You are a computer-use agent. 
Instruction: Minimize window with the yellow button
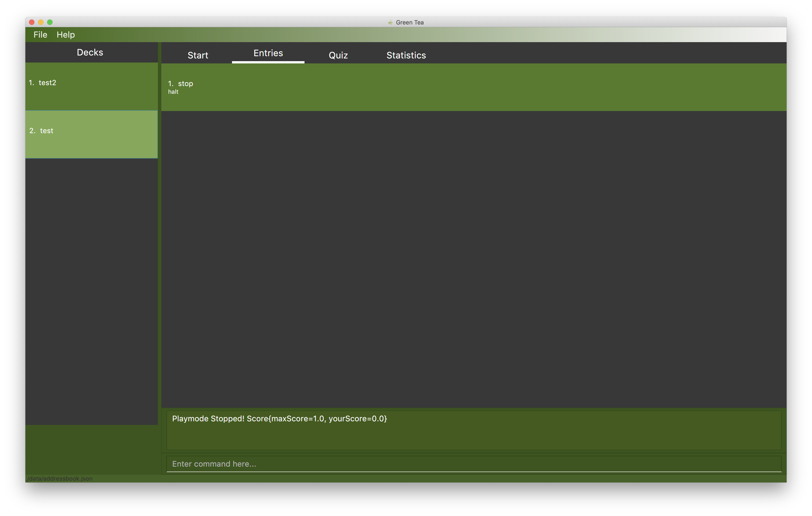(x=41, y=22)
